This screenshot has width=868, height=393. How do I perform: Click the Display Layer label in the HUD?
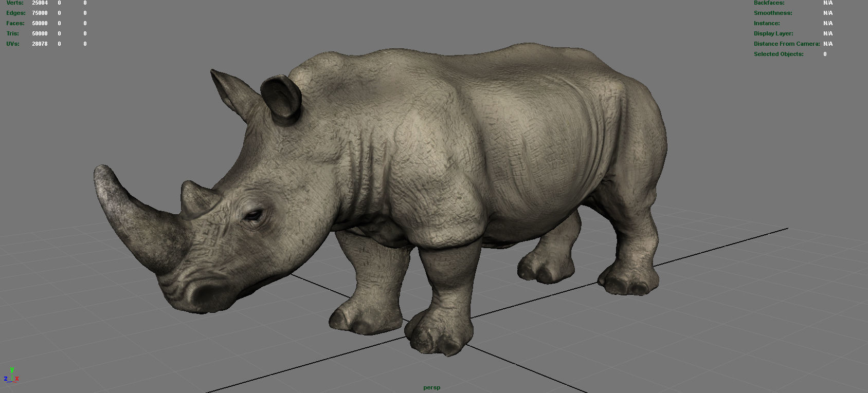pyautogui.click(x=773, y=33)
